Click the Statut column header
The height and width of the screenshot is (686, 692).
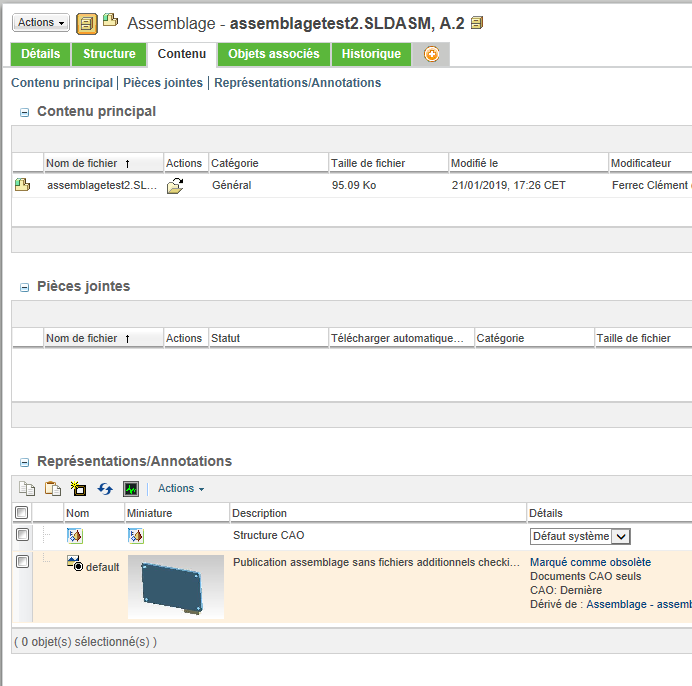pos(268,338)
